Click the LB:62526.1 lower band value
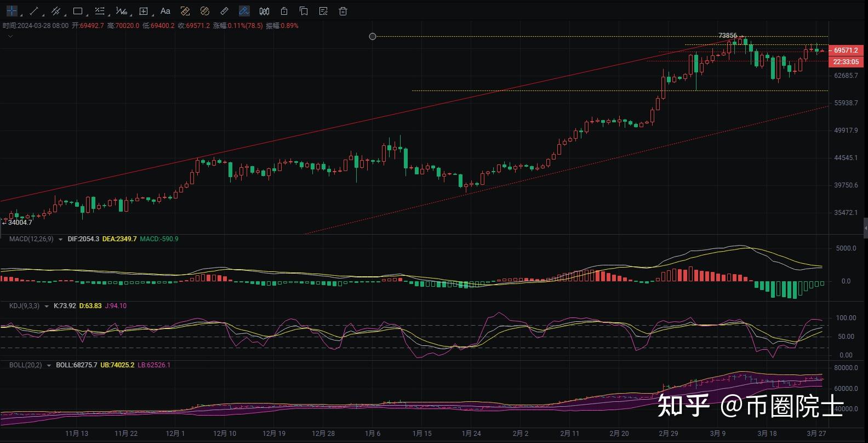The image size is (868, 443). tap(154, 365)
